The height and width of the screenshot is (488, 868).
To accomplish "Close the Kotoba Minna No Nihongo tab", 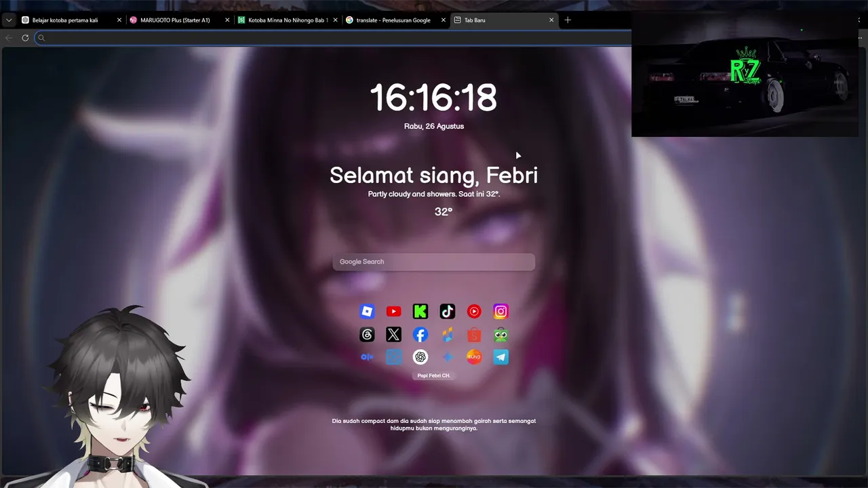I will (x=336, y=20).
